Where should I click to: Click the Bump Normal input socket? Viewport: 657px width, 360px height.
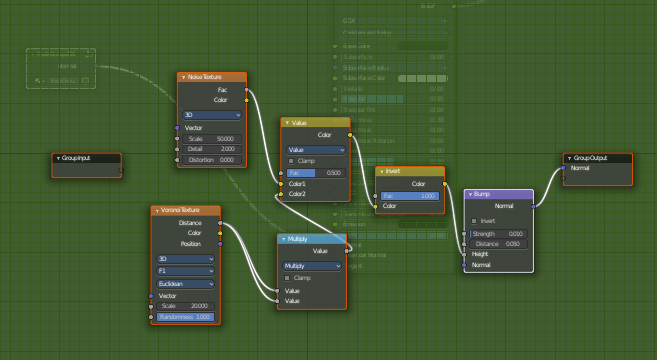coord(464,265)
